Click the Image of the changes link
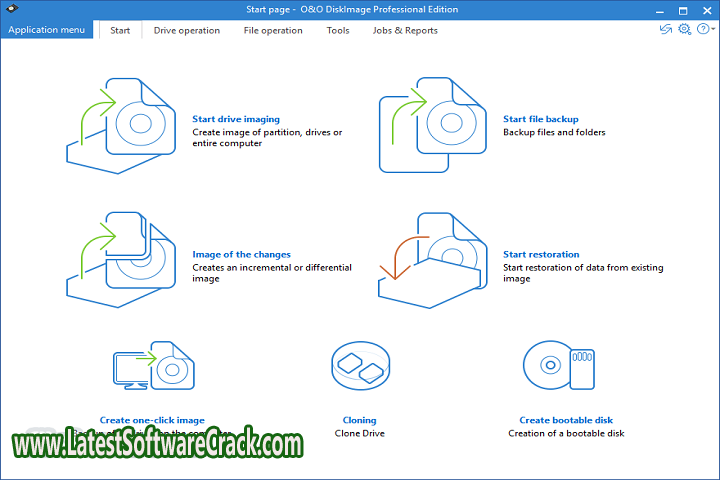Image resolution: width=720 pixels, height=480 pixels. pos(241,254)
